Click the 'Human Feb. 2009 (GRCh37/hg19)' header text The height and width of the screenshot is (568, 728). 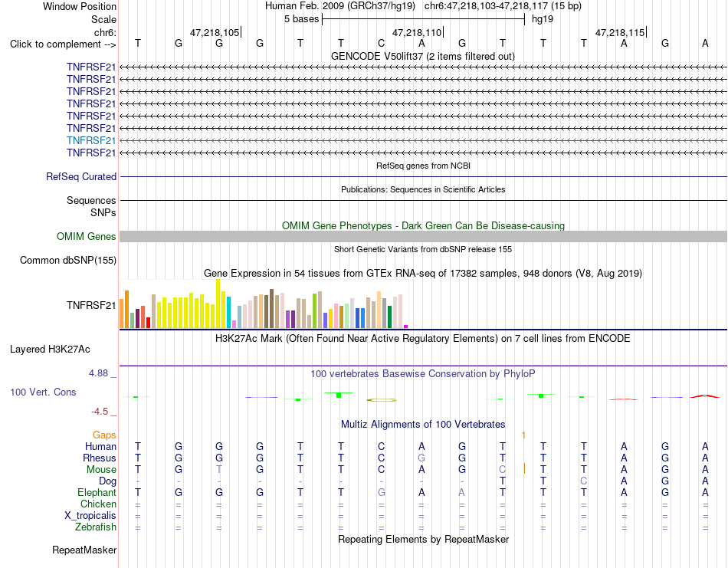339,6
